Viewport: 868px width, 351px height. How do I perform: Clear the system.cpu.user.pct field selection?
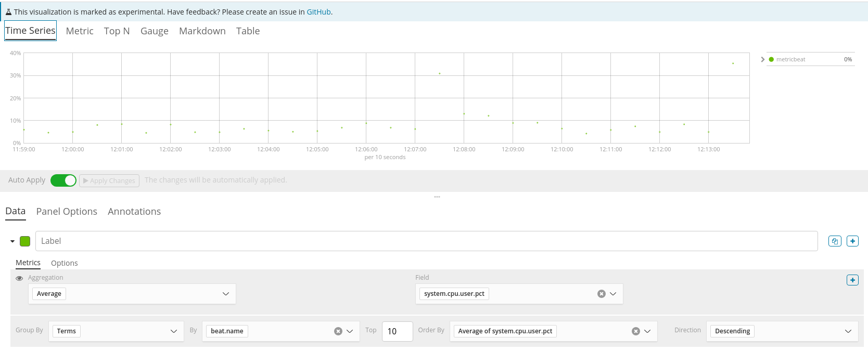click(x=601, y=294)
